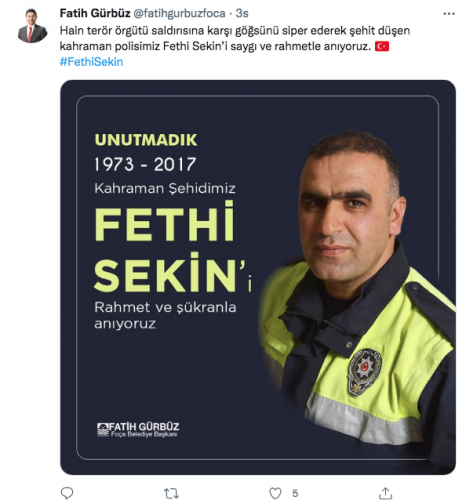Open the tweet permalink via the 3s timestamp

(242, 13)
